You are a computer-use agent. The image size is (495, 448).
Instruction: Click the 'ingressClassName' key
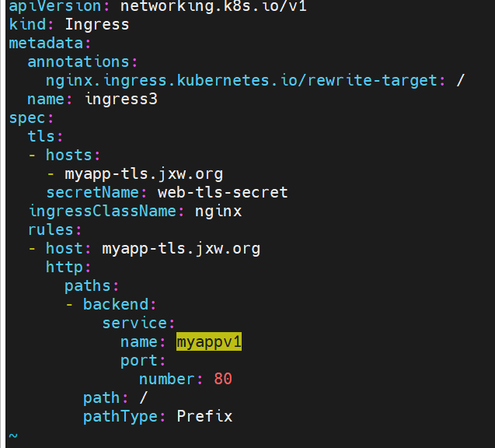pos(103,211)
